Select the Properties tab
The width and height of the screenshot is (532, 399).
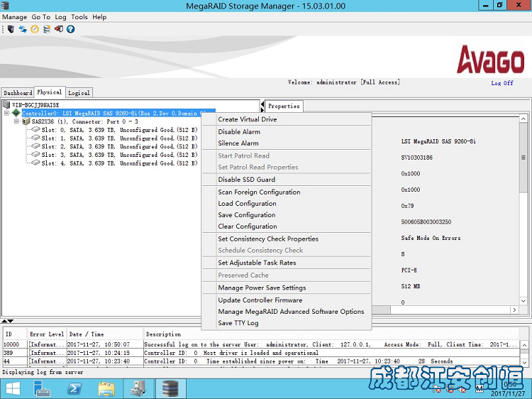(x=284, y=106)
